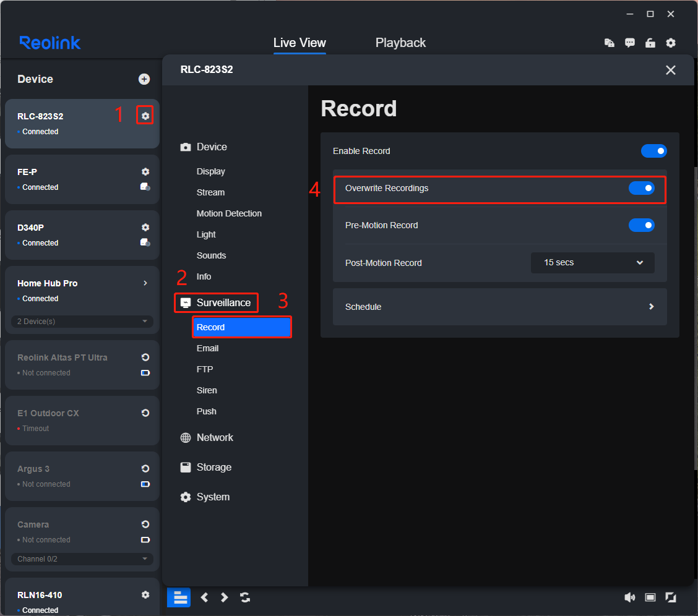Viewport: 698px width, 616px height.
Task: Open the Light settings page
Action: click(206, 234)
